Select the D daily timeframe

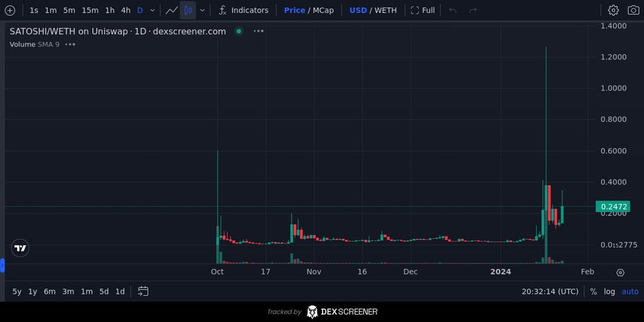tap(140, 10)
